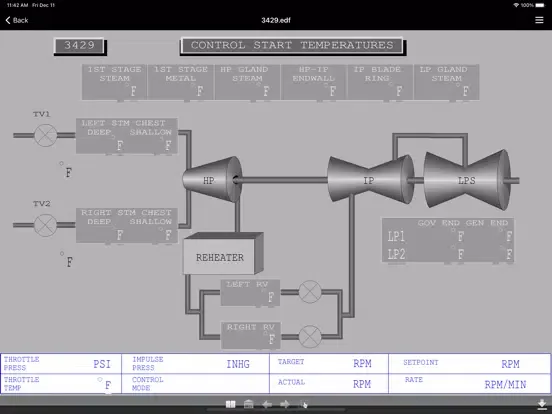Tap the CONTROL START TEMPERATURES title
552x414 pixels.
(293, 46)
